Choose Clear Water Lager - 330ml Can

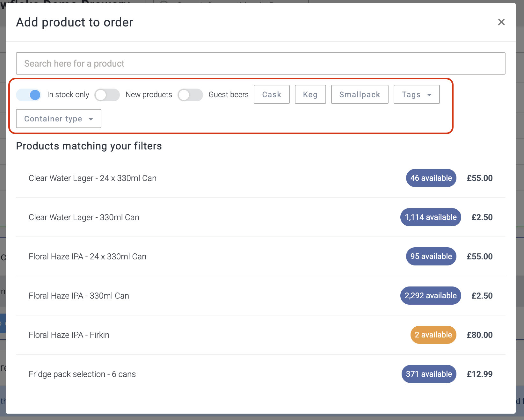point(260,217)
